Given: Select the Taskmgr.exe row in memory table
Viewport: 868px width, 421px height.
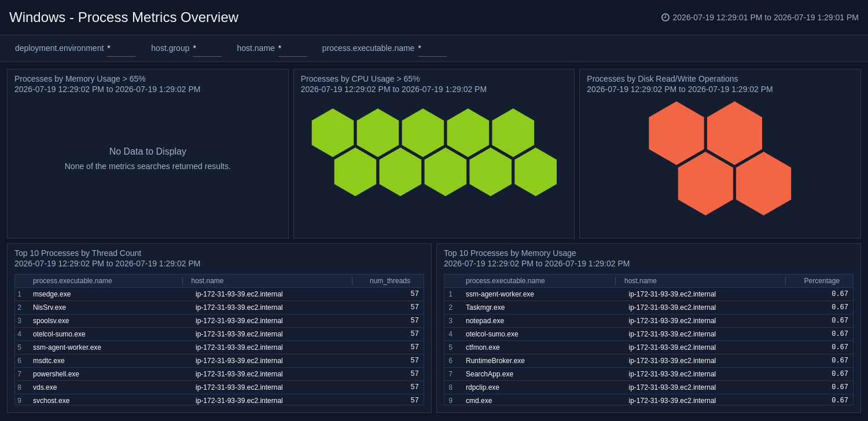Looking at the screenshot, I should [x=649, y=307].
